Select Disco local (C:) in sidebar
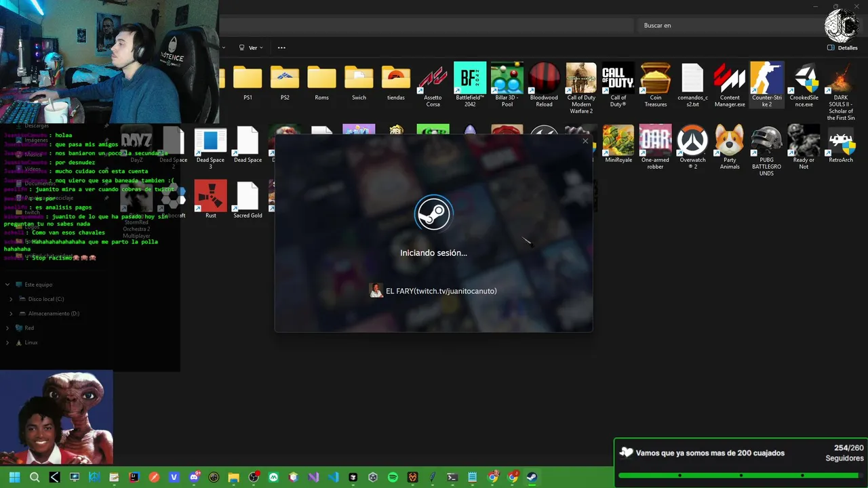The height and width of the screenshot is (488, 868). tap(41, 299)
